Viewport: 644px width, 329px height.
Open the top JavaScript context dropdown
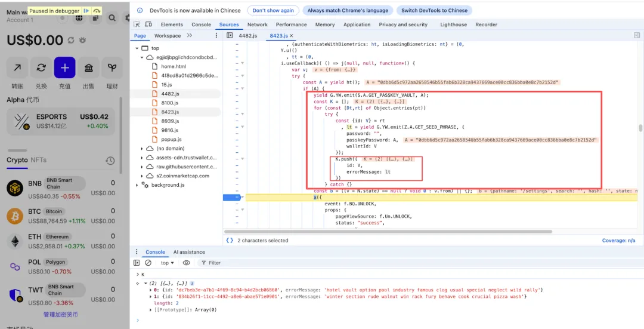coord(168,263)
